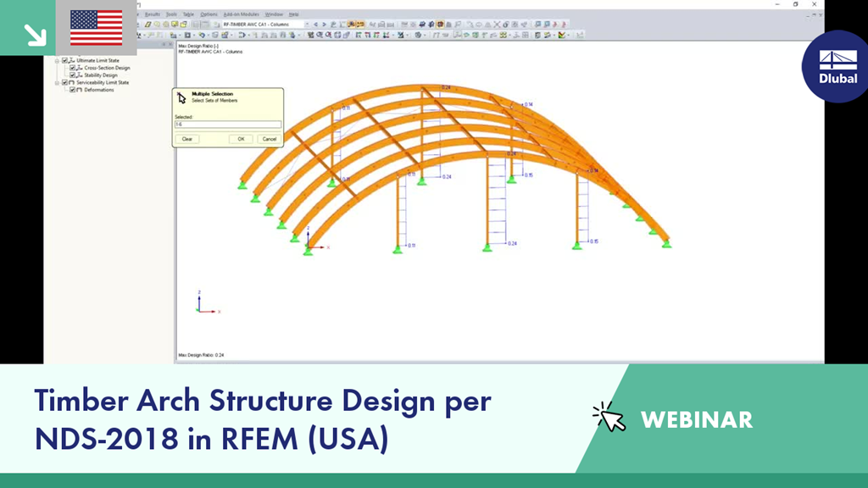Open the Table menu
Image resolution: width=868 pixels, height=488 pixels.
point(188,14)
